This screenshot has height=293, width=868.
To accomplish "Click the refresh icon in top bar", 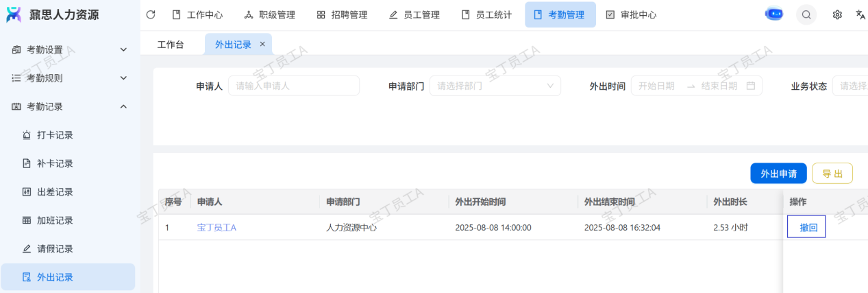I will [x=151, y=14].
